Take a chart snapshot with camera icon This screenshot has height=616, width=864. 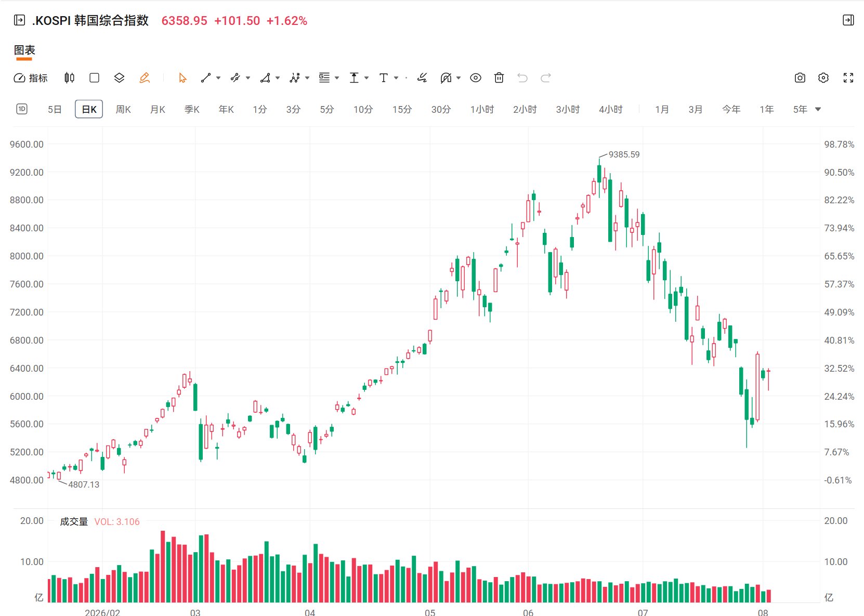pyautogui.click(x=800, y=78)
